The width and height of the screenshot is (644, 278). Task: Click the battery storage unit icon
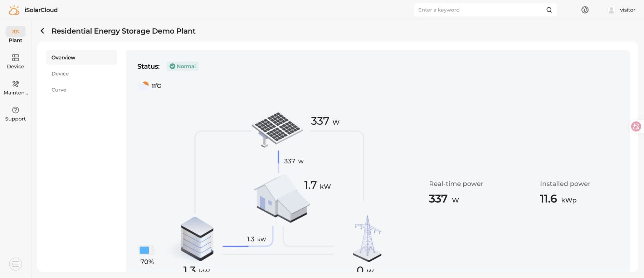pos(197,238)
